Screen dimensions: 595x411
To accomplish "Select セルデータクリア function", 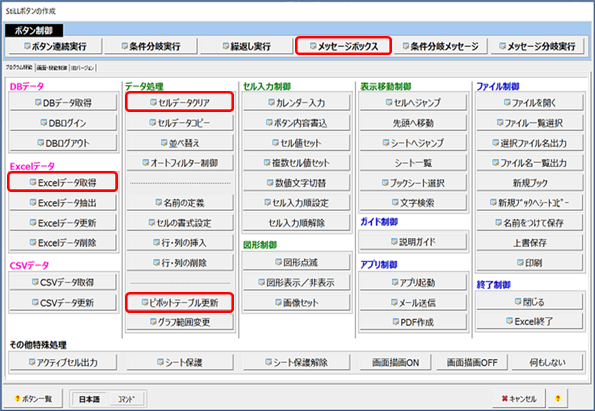I will 179,102.
